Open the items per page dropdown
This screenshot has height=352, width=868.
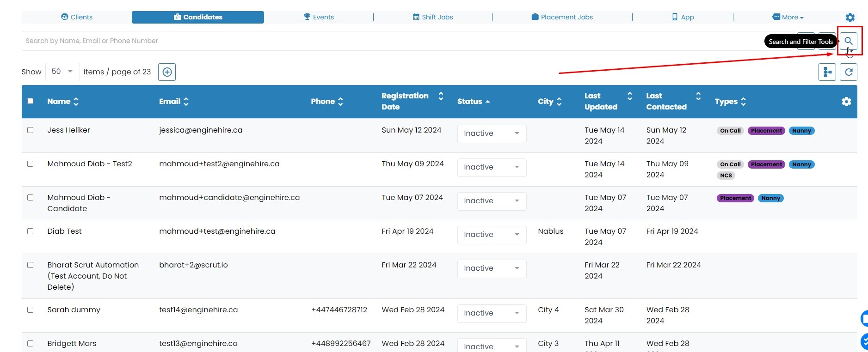pos(62,72)
